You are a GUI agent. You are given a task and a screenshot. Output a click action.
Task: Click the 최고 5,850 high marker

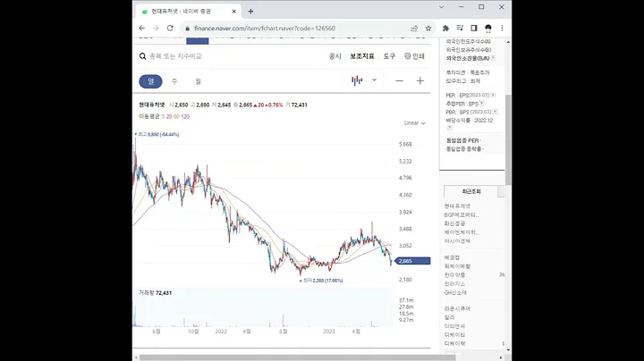(x=157, y=134)
